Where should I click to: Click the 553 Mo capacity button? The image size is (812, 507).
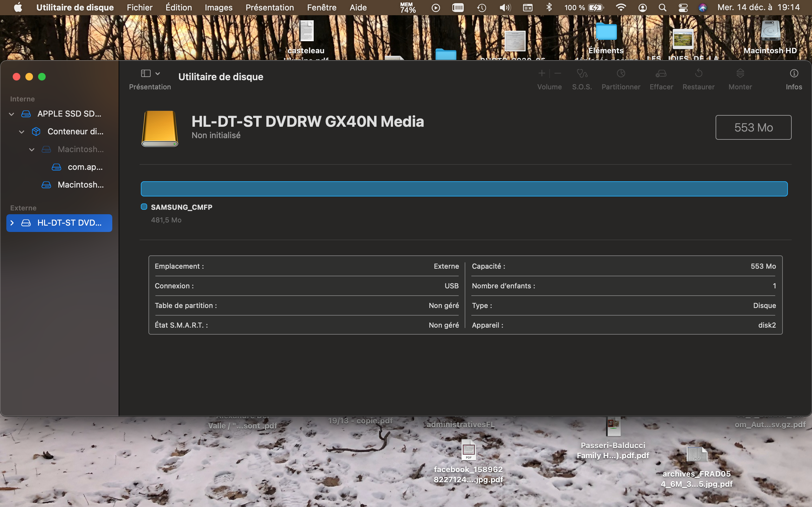(x=753, y=127)
